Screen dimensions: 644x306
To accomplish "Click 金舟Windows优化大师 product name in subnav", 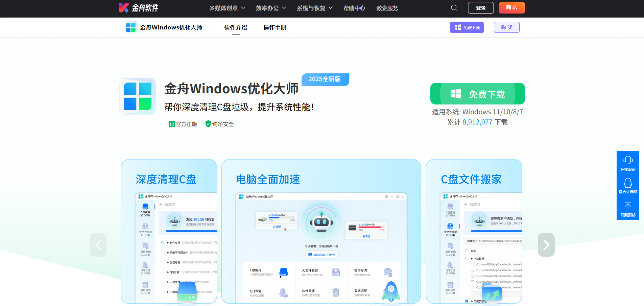I will tap(171, 27).
